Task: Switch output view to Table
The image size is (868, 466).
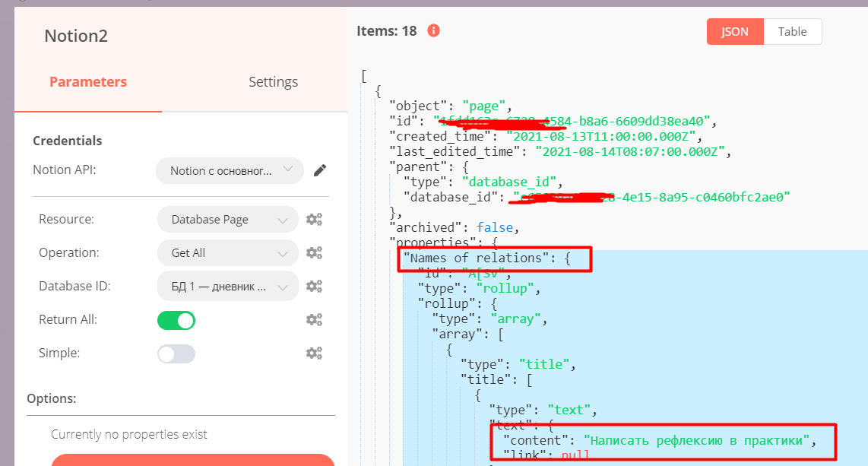Action: point(793,31)
